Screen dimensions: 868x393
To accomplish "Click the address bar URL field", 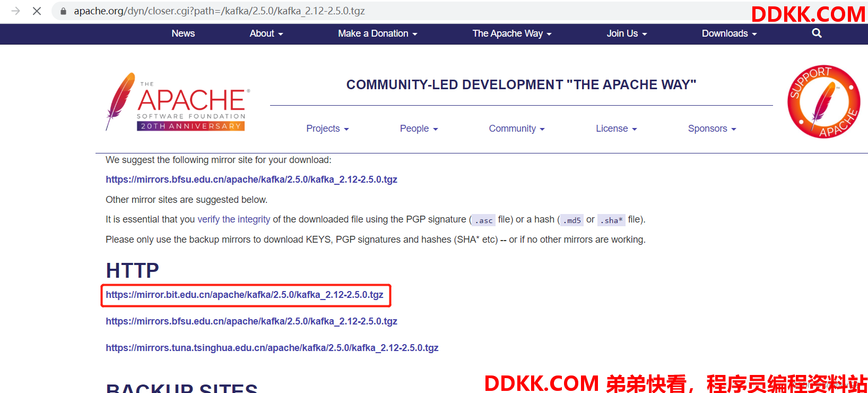I will [x=403, y=11].
